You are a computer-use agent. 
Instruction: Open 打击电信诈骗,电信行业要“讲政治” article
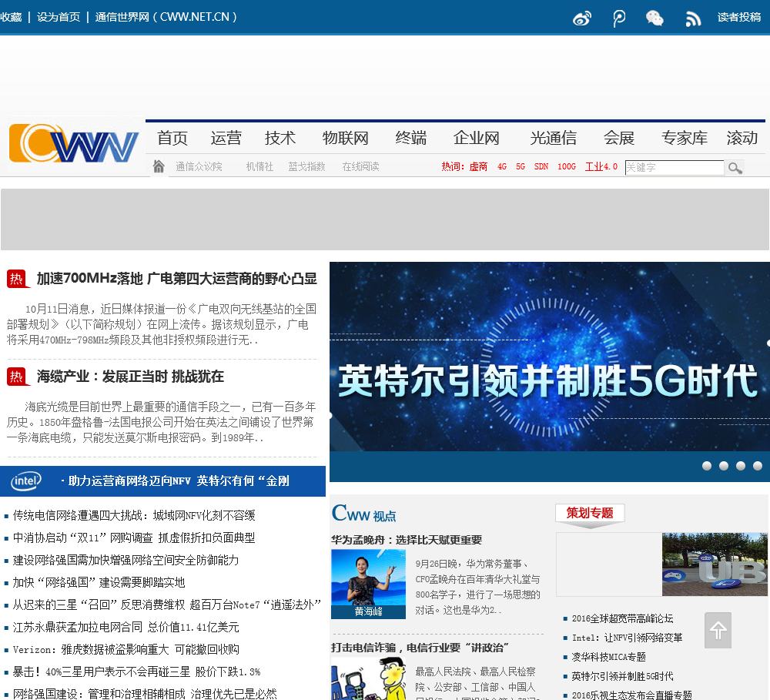point(420,648)
